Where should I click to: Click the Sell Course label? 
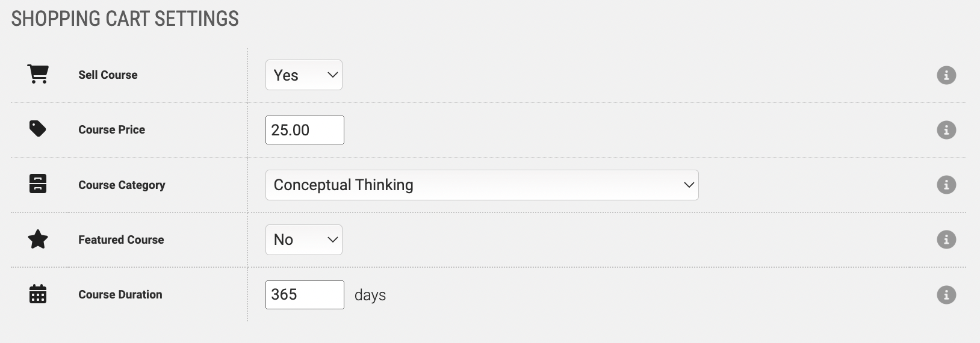108,75
